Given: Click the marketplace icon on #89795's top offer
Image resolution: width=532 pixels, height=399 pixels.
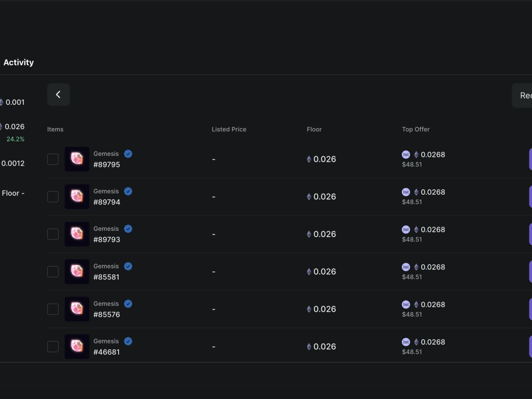Looking at the screenshot, I should (406, 154).
